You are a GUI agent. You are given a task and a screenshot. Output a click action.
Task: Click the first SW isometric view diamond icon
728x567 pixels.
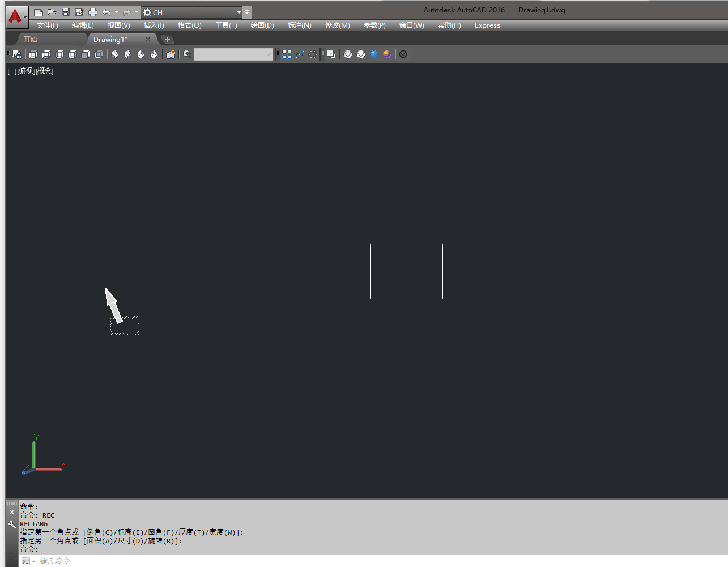(x=115, y=54)
